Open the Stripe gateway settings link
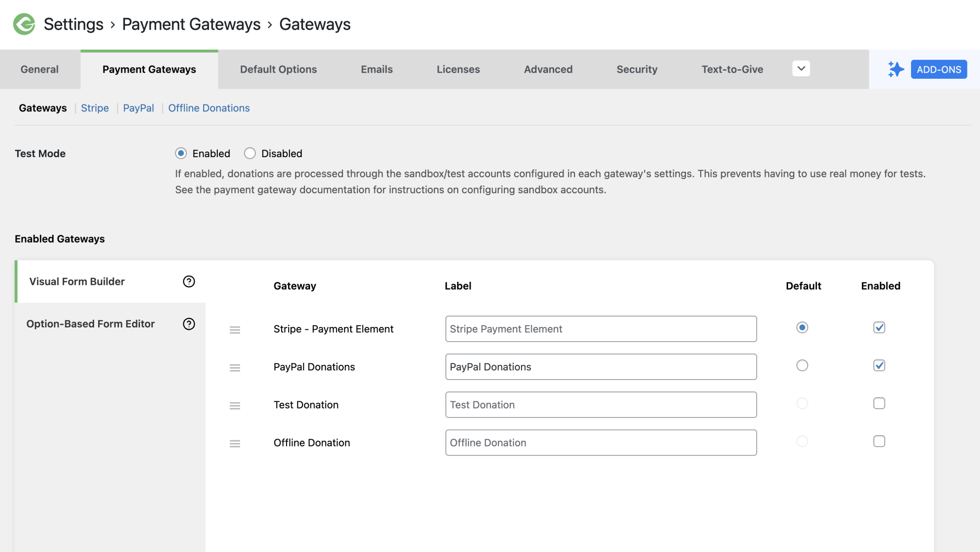The image size is (980, 552). (95, 108)
